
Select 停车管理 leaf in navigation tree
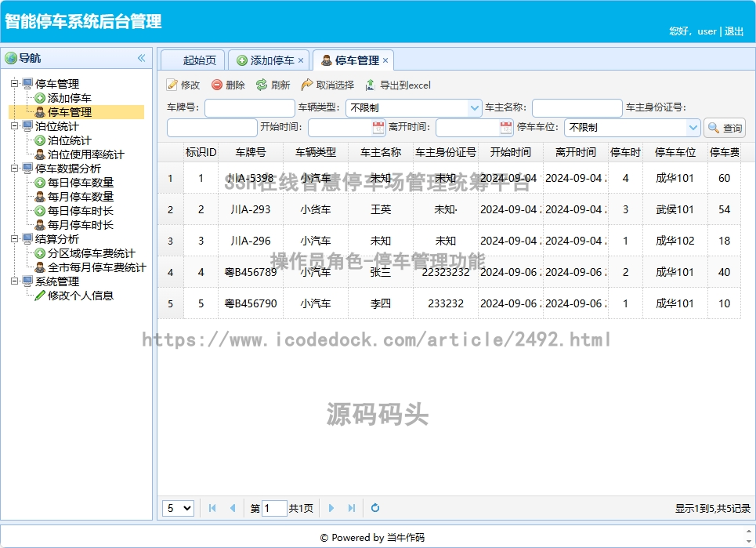point(70,112)
